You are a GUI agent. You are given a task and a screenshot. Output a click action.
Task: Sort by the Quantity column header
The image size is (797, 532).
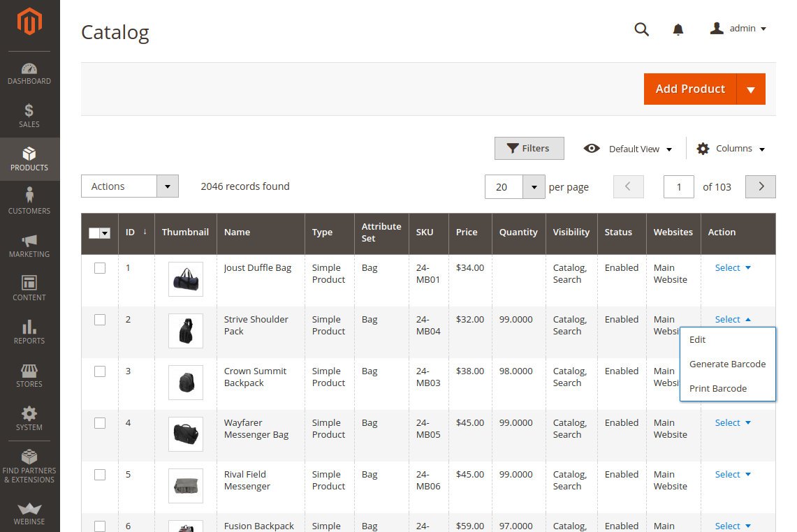point(518,232)
